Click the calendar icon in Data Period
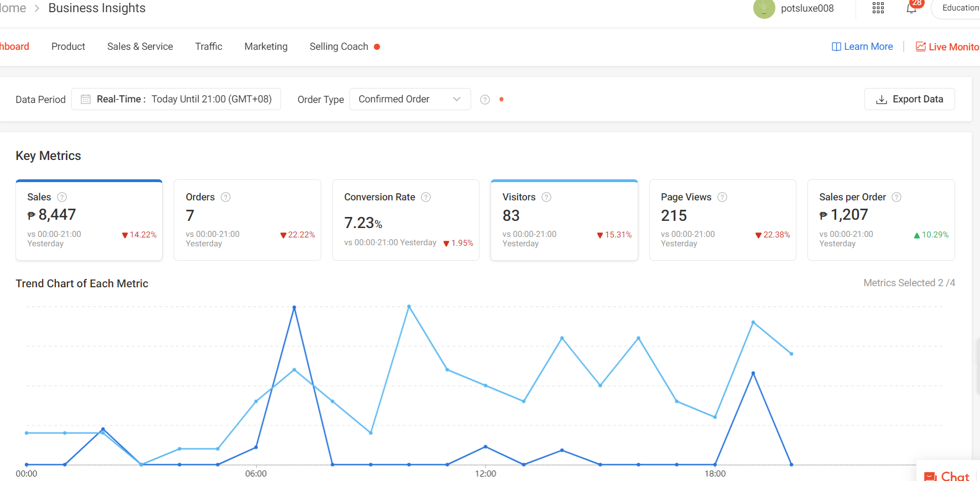Screen dimensions: 980x481 coord(86,99)
